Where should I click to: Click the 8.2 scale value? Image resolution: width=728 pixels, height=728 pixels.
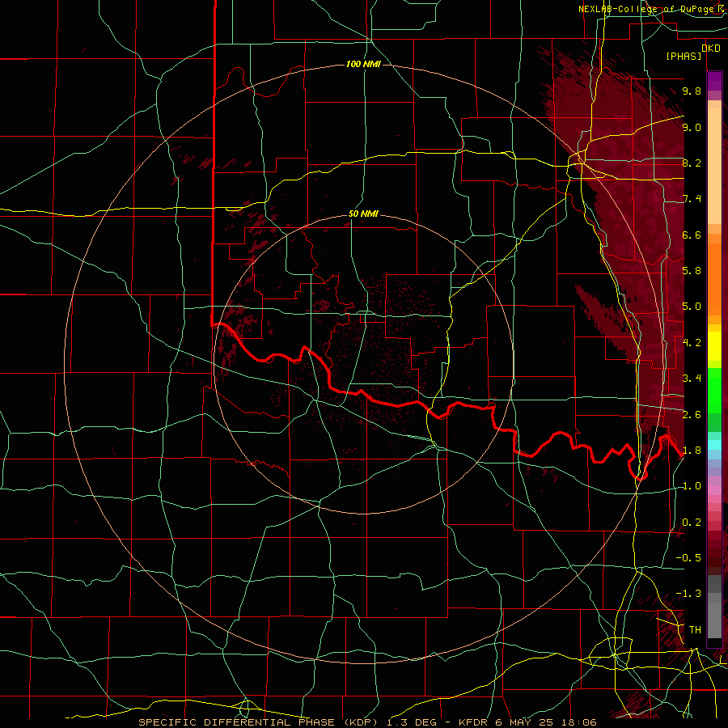(692, 163)
